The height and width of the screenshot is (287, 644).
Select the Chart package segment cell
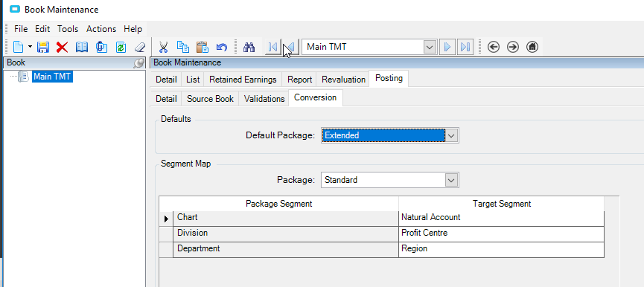tap(286, 219)
